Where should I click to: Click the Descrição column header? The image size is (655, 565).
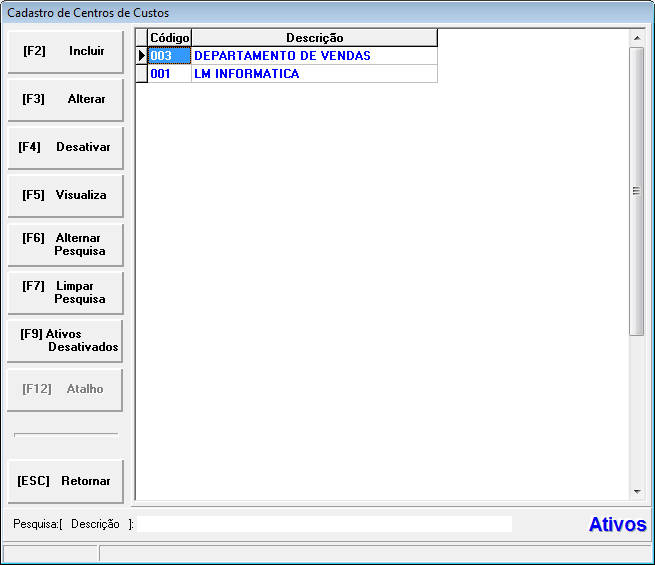point(314,38)
